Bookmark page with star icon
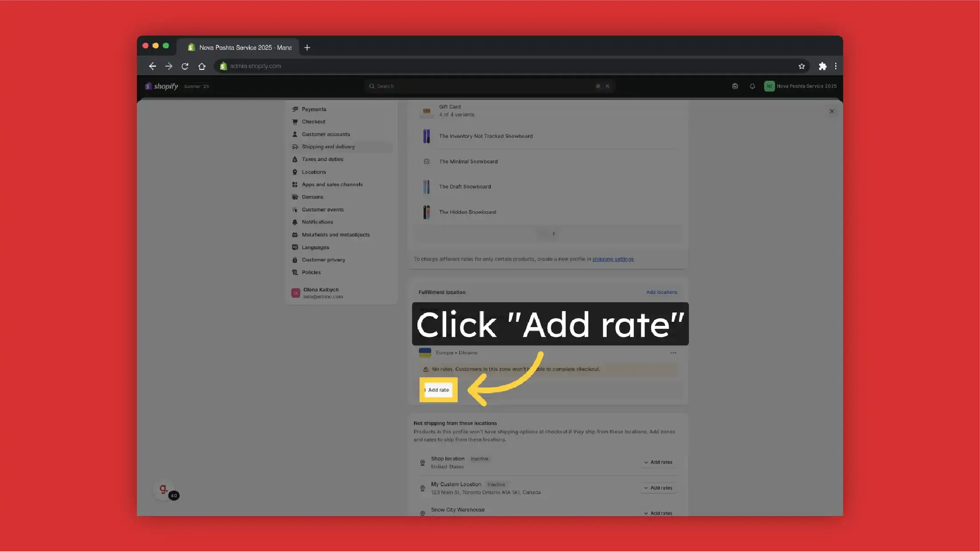Viewport: 980px width, 552px height. pyautogui.click(x=801, y=66)
